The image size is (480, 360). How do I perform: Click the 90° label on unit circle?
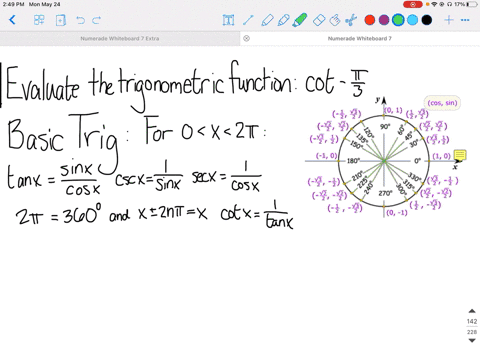pyautogui.click(x=385, y=127)
